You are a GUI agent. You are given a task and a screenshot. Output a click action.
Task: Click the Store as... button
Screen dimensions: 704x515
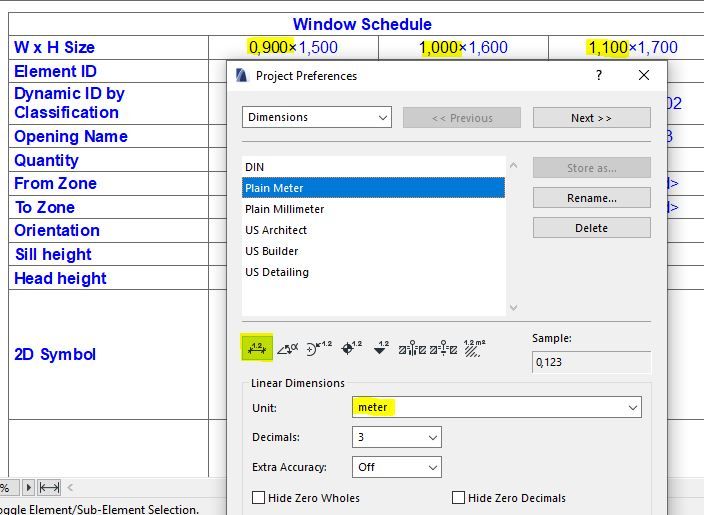pos(591,168)
